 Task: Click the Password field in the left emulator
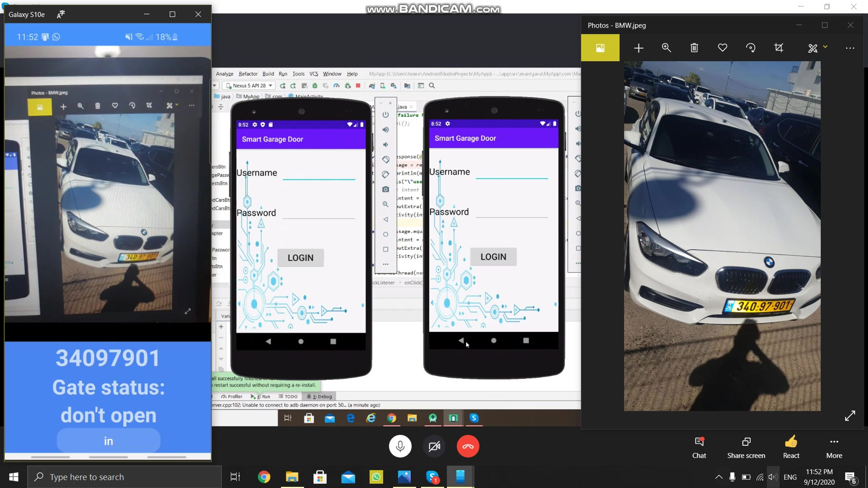pyautogui.click(x=319, y=213)
